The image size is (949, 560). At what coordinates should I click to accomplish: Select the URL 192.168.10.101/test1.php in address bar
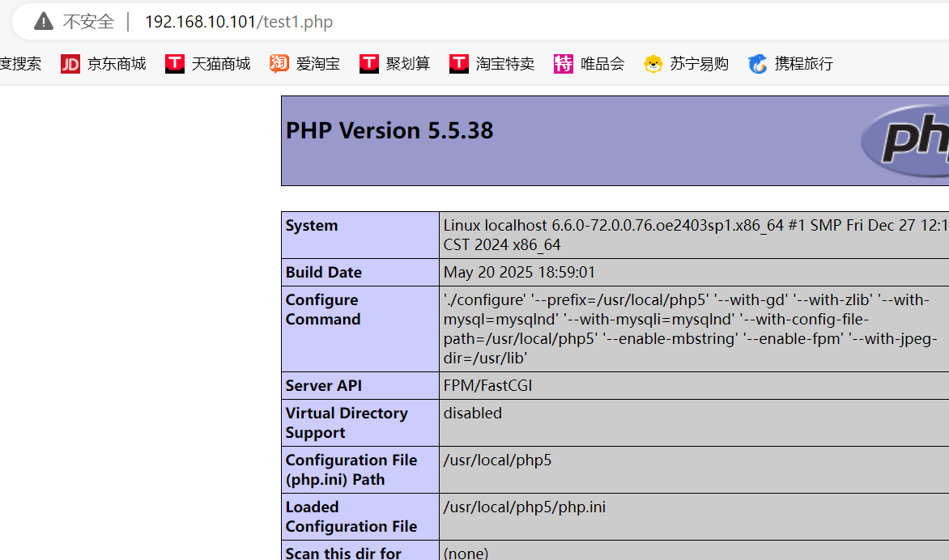coord(239,22)
